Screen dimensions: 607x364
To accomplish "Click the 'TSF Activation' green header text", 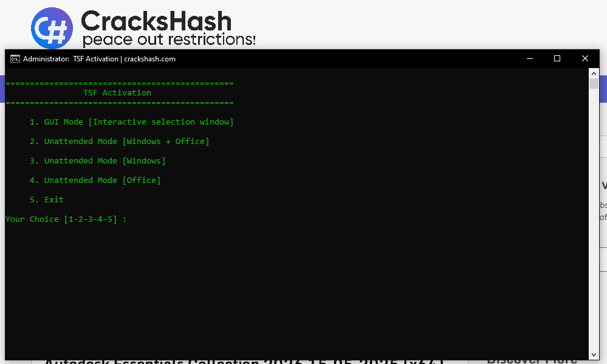I will coord(117,93).
